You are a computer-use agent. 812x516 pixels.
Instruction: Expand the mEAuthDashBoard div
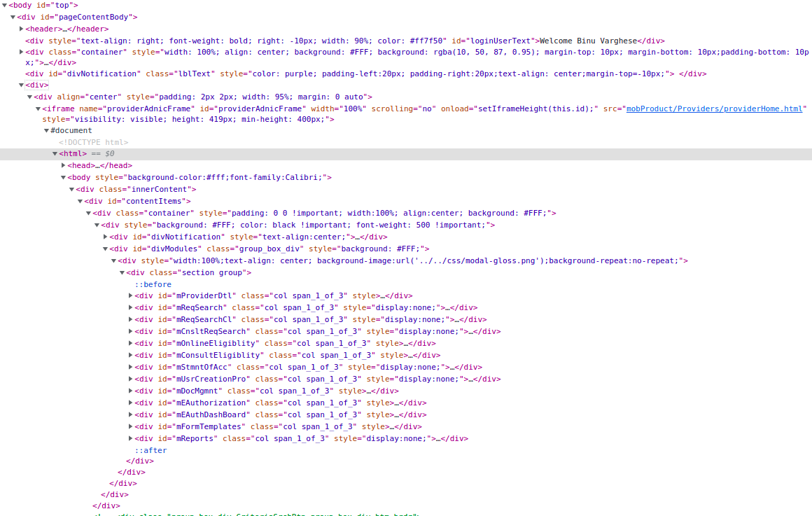(130, 414)
